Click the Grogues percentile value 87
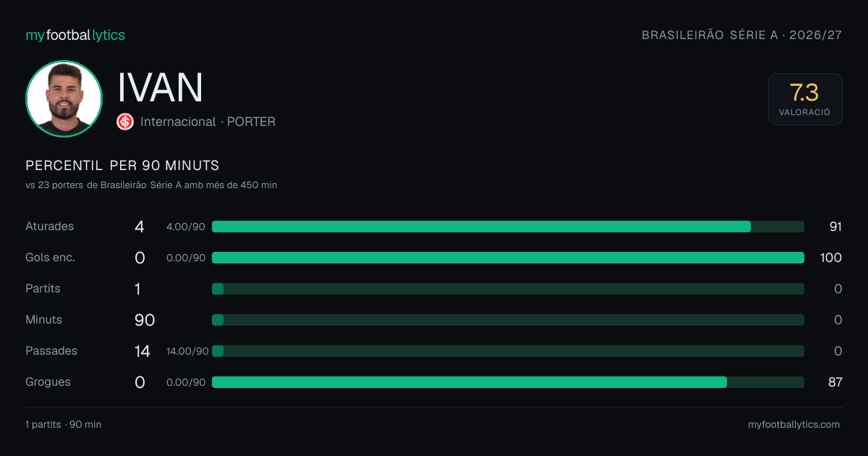The height and width of the screenshot is (456, 868). [x=835, y=382]
